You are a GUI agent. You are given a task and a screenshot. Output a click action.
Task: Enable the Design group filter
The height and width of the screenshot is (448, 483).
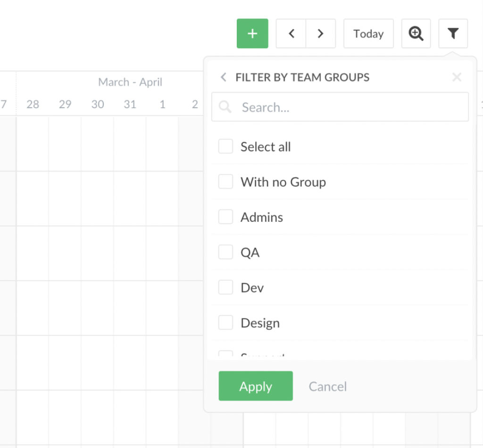225,322
